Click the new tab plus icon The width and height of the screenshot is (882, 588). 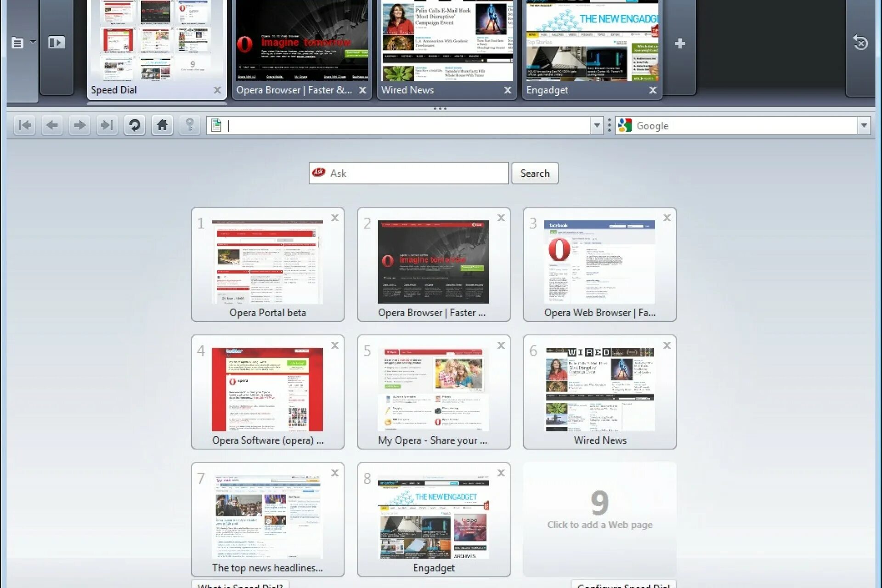(679, 43)
